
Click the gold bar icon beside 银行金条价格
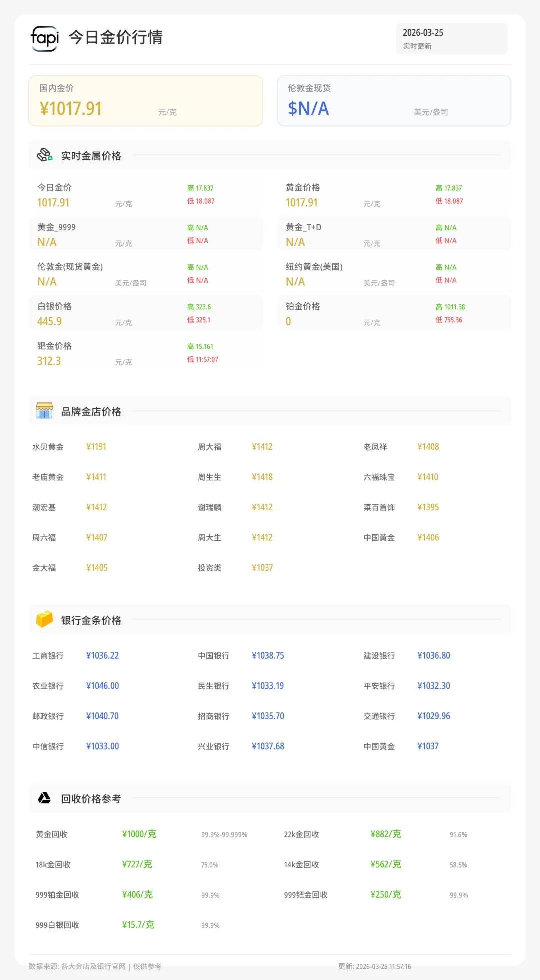(44, 619)
